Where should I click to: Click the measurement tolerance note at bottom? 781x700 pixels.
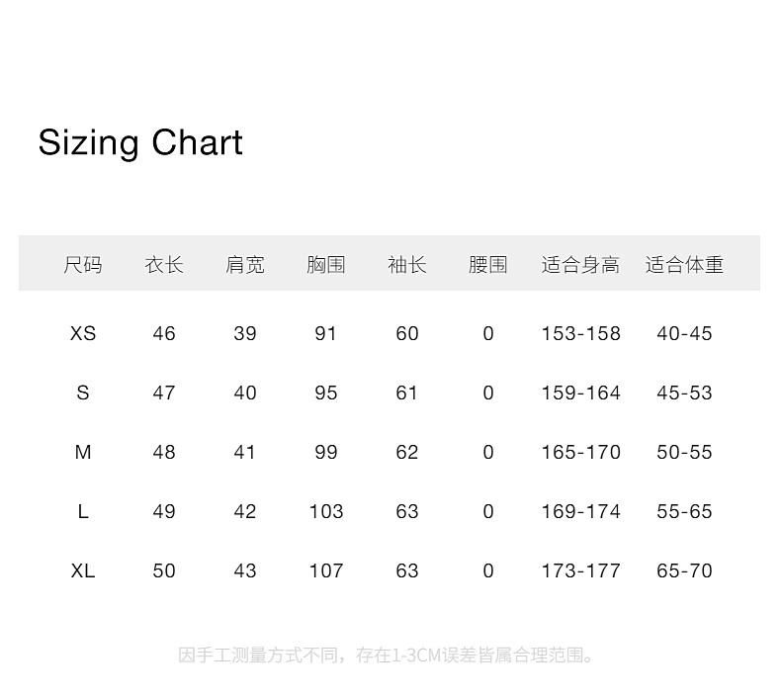[389, 655]
